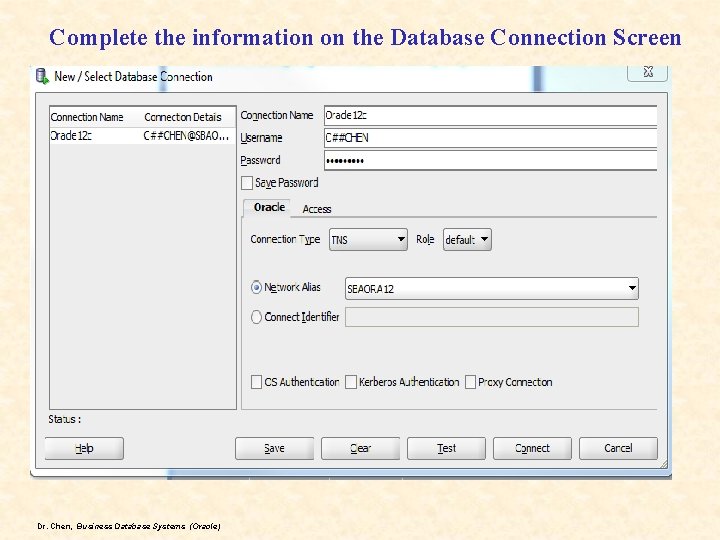
Task: Select the Network Alias radio button
Action: pyautogui.click(x=256, y=287)
